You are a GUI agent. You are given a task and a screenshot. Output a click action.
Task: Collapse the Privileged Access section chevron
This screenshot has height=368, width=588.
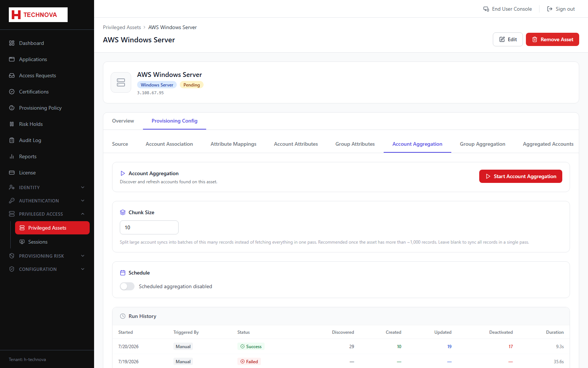pyautogui.click(x=83, y=214)
